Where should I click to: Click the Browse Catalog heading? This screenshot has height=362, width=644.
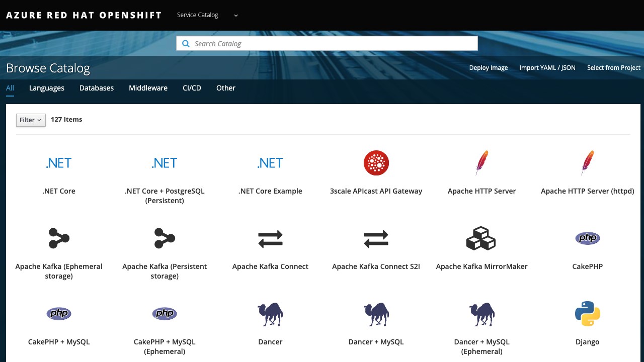click(48, 68)
